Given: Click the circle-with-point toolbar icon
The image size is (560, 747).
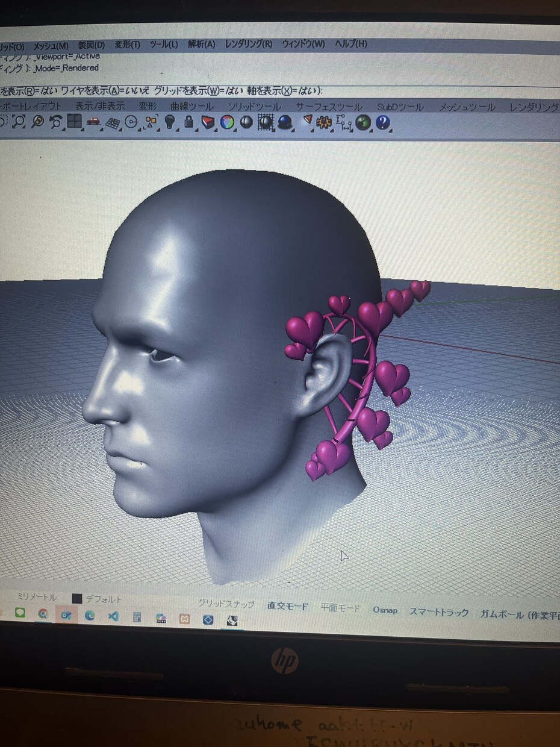Looking at the screenshot, I should 131,122.
